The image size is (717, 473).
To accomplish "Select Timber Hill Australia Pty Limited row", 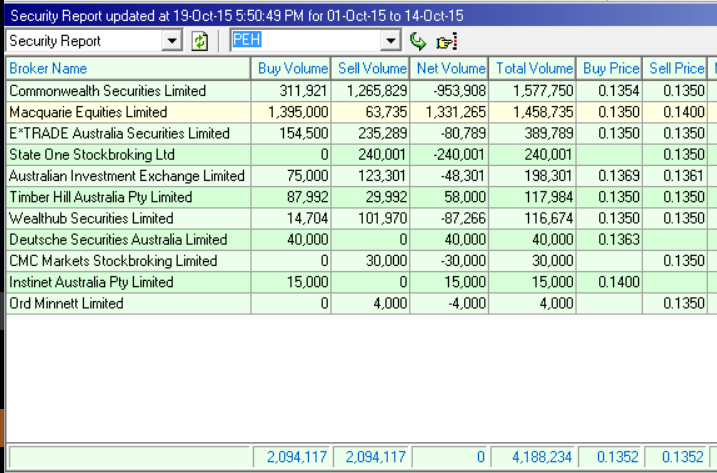I will coord(361,197).
